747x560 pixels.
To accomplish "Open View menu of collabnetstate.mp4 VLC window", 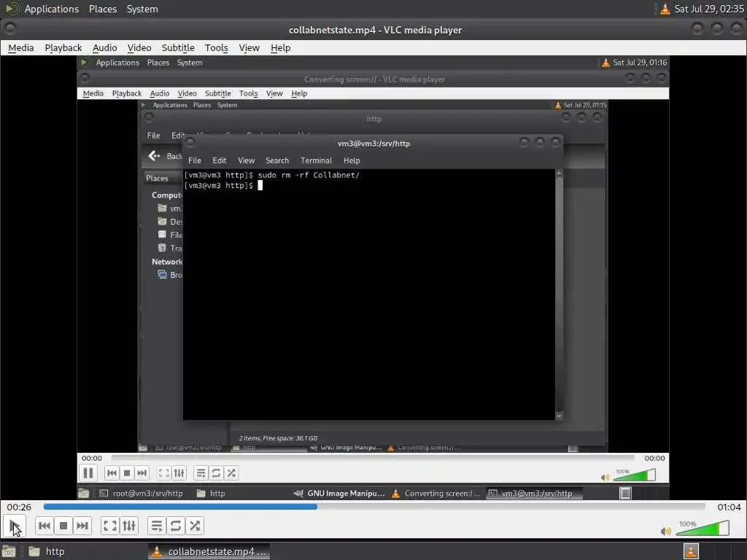I will coord(249,47).
